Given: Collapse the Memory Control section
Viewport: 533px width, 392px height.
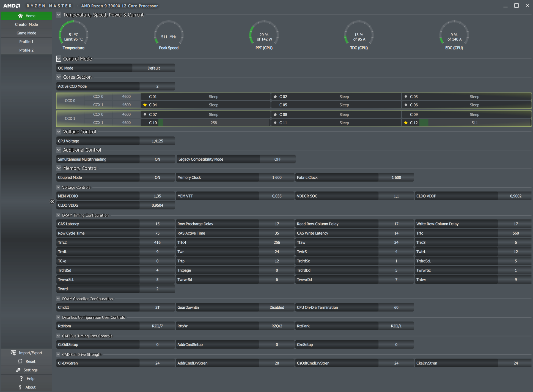Looking at the screenshot, I should (x=59, y=168).
